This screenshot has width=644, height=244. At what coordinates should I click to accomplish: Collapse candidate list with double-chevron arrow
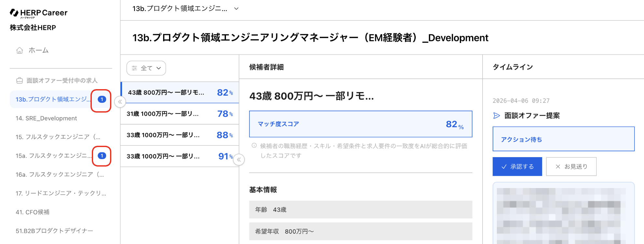pos(239,160)
